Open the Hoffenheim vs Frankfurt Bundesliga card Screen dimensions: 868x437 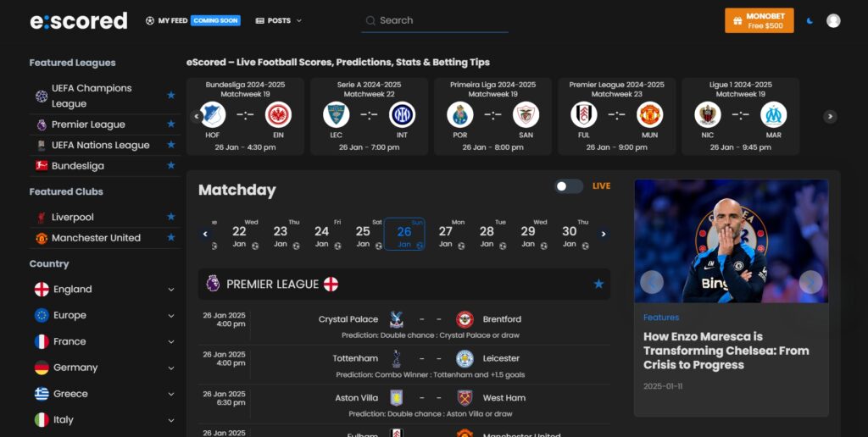pos(245,116)
